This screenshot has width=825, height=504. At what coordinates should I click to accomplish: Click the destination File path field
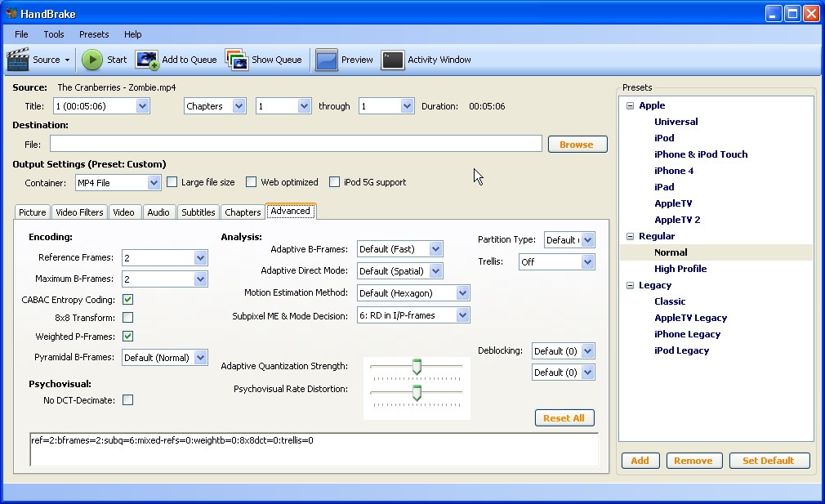click(296, 144)
